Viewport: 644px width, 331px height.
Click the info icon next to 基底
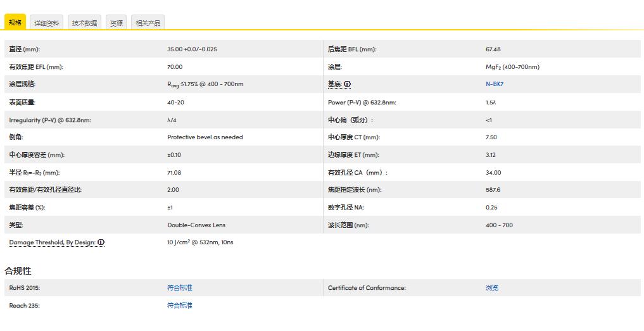pyautogui.click(x=347, y=84)
